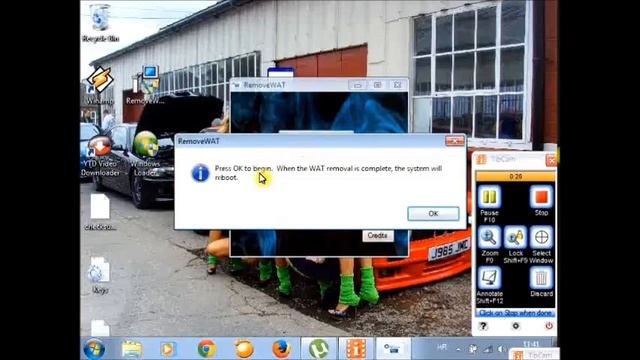The width and height of the screenshot is (640, 360).
Task: Open the RemoveWAT desktop icon
Action: (x=145, y=85)
